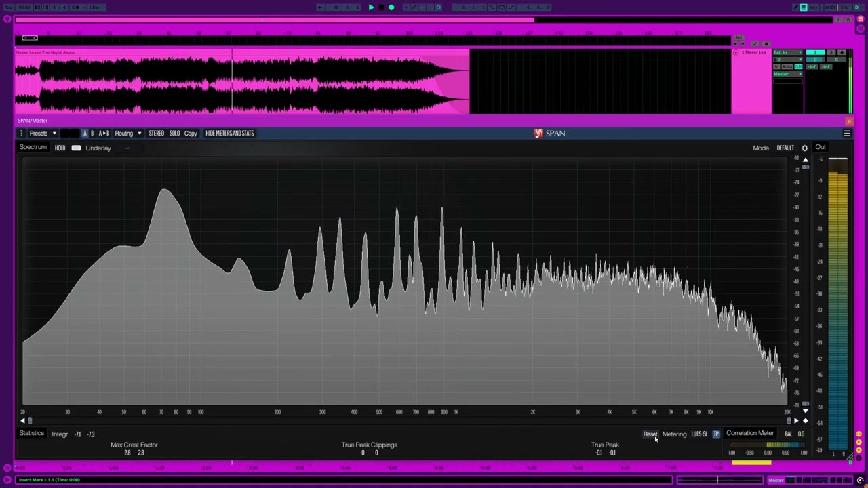This screenshot has height=488, width=868.
Task: Click the Correlation Meter label
Action: [x=750, y=434]
